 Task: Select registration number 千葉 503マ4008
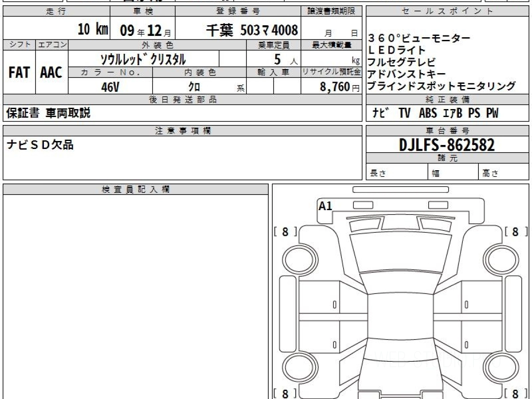[252, 30]
